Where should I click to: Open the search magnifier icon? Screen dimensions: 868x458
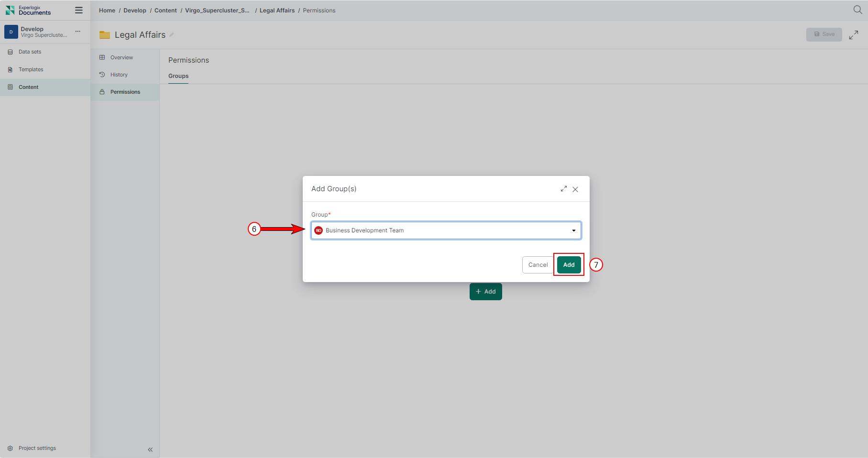point(857,10)
